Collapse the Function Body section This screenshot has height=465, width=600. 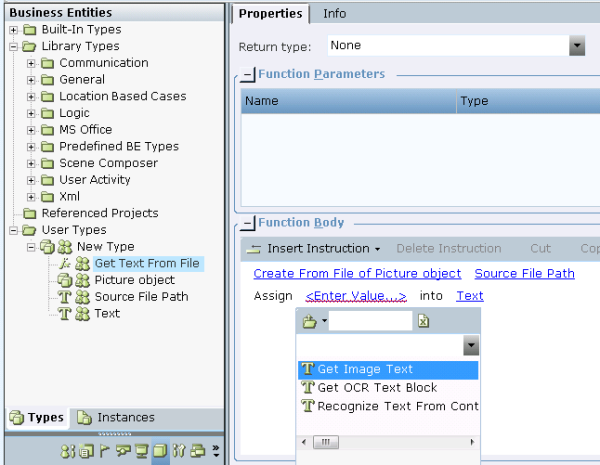(x=248, y=223)
